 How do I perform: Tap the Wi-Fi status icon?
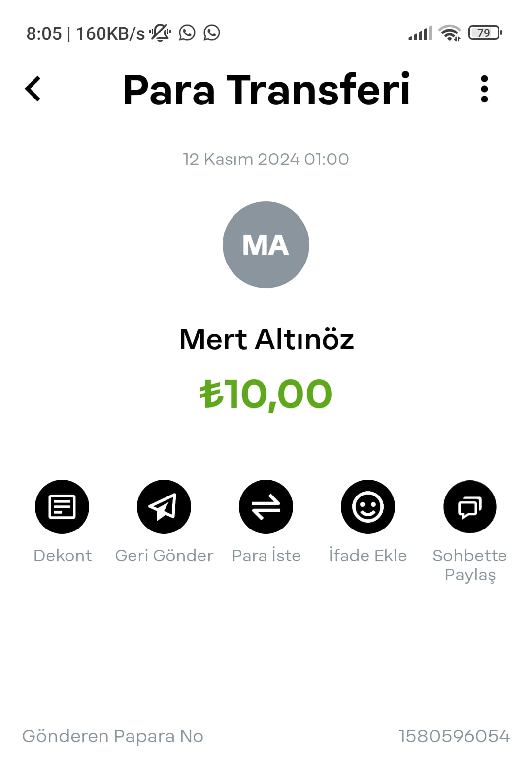point(450,33)
